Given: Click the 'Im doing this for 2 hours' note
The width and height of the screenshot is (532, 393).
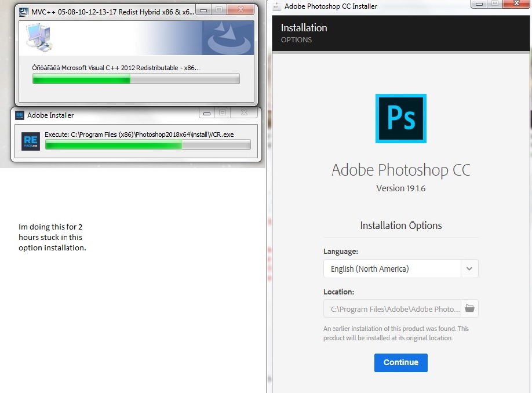Looking at the screenshot, I should point(52,237).
